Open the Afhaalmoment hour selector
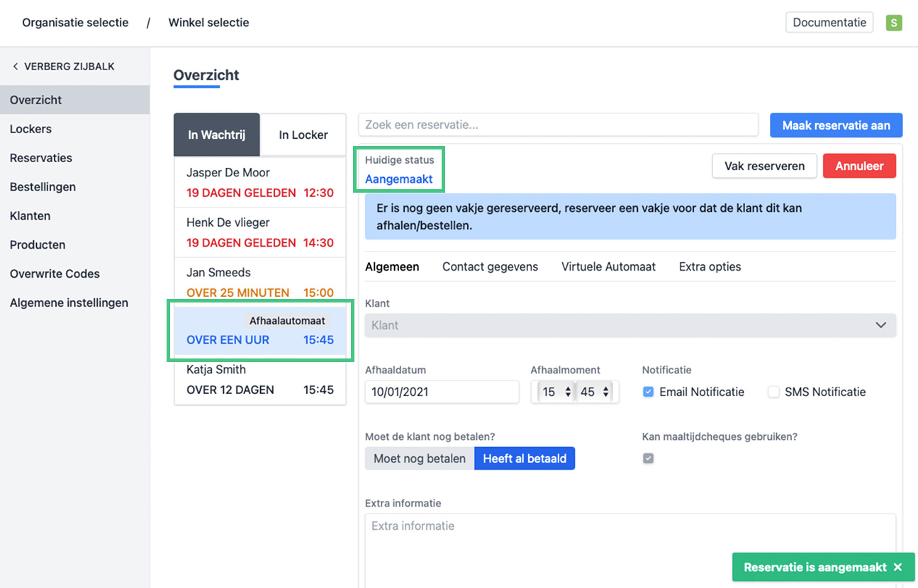The width and height of the screenshot is (918, 588). coord(556,392)
